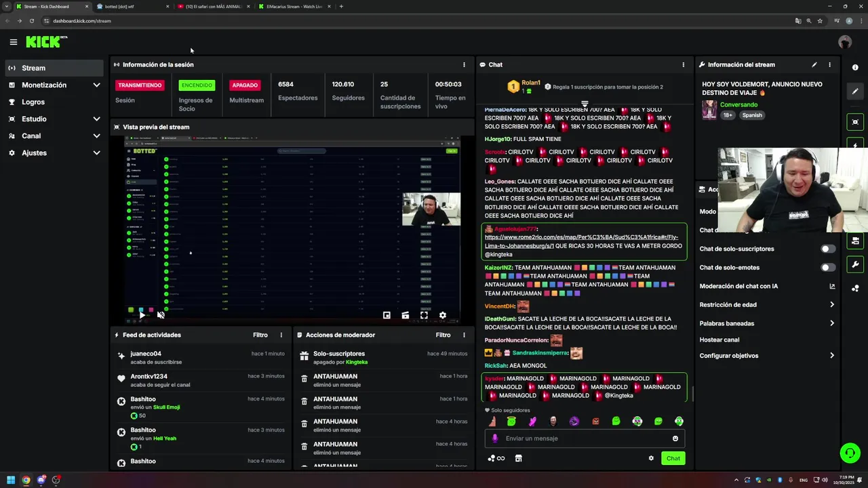Screen dimensions: 868x488
Task: Open session information options menu
Action: 464,64
